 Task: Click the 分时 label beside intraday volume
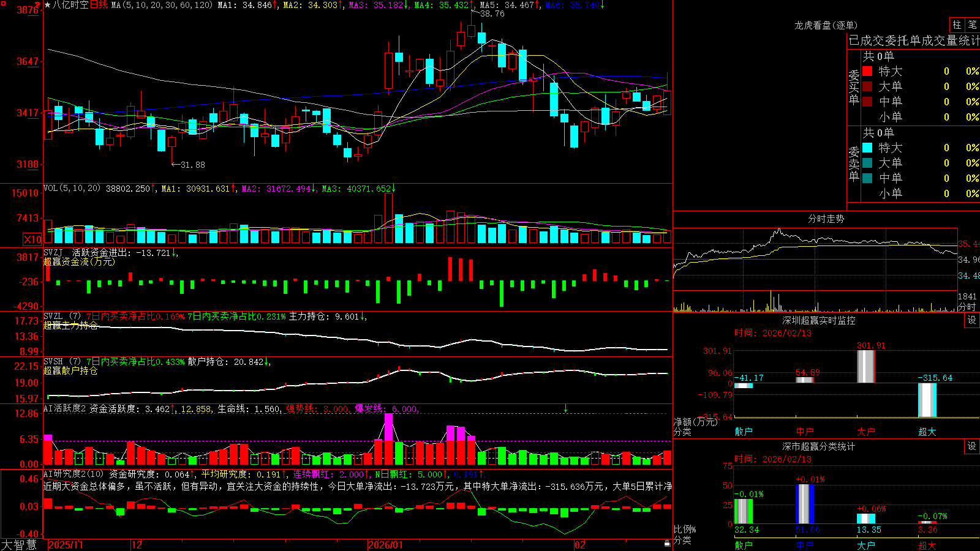967,306
